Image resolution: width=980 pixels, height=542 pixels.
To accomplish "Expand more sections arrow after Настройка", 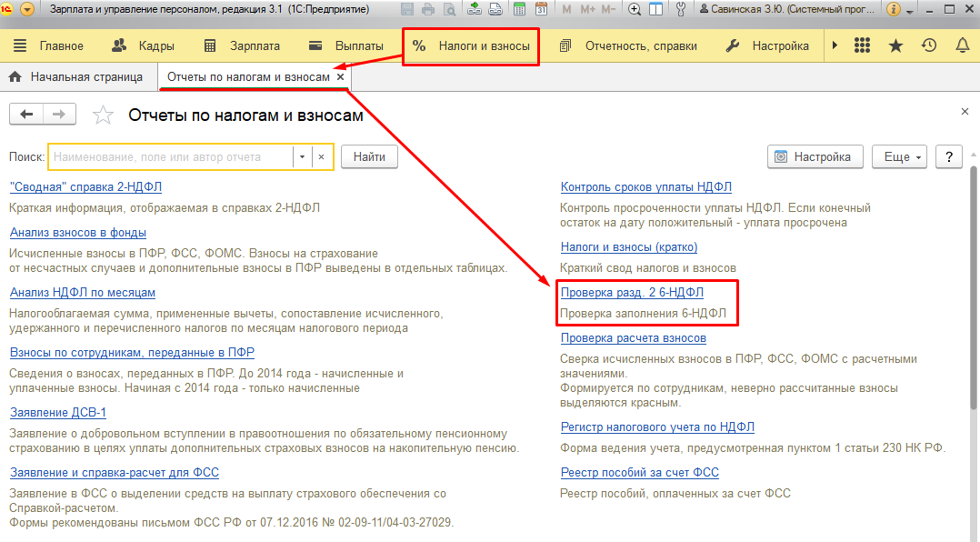I will click(835, 46).
